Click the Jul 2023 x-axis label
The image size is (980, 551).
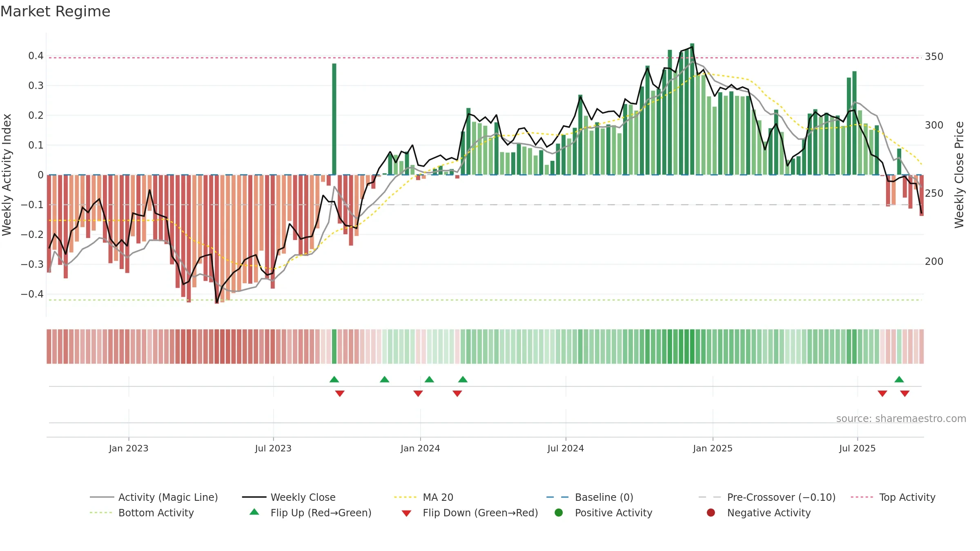click(273, 448)
